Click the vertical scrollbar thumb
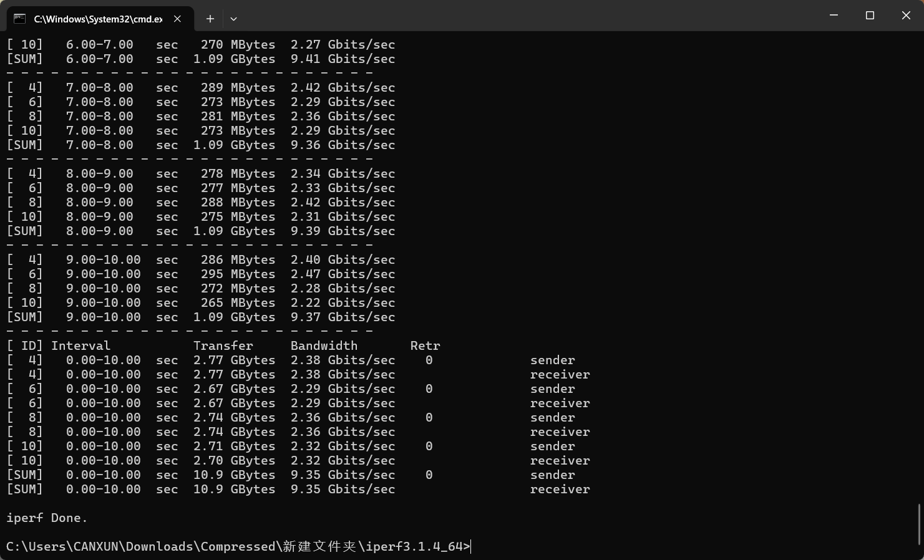924x560 pixels. pyautogui.click(x=920, y=524)
